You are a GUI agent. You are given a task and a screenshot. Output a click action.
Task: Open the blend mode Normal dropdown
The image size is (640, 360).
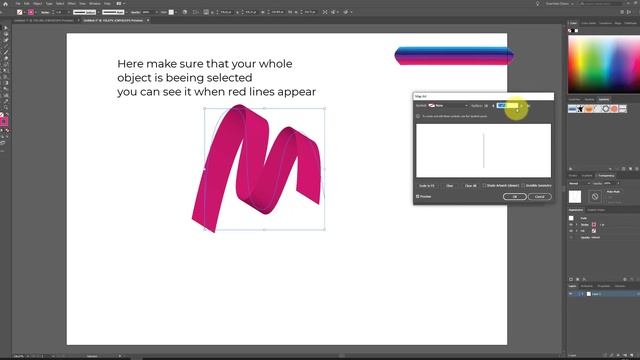coord(579,183)
